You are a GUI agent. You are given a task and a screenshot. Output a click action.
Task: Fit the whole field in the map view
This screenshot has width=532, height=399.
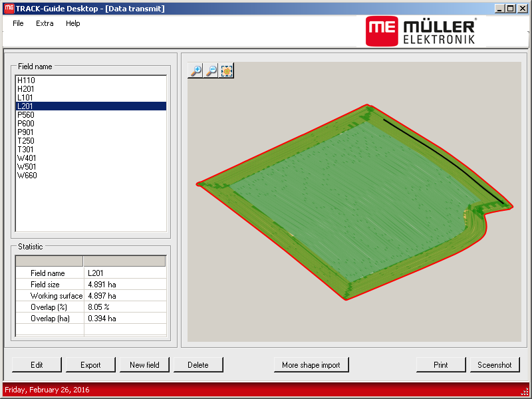coord(227,70)
